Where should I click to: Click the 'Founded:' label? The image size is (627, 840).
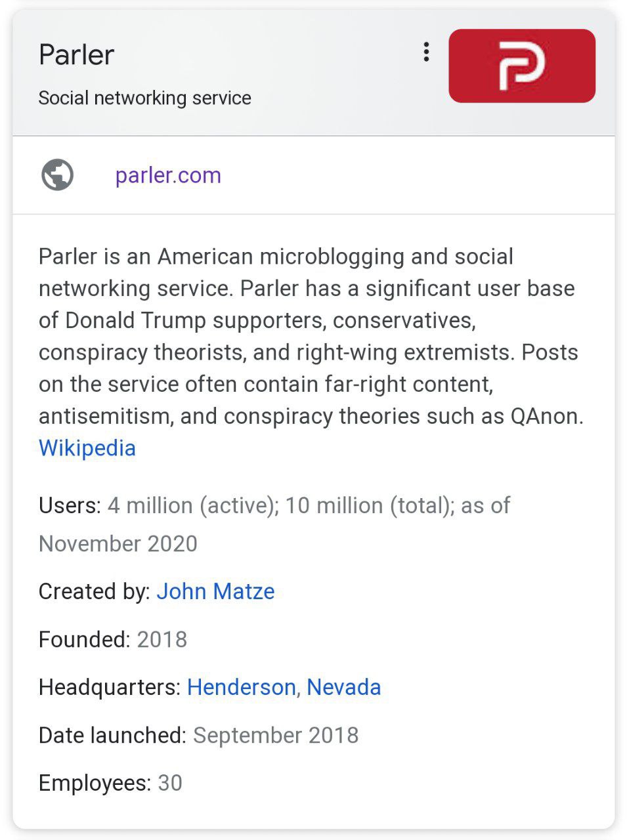point(85,639)
